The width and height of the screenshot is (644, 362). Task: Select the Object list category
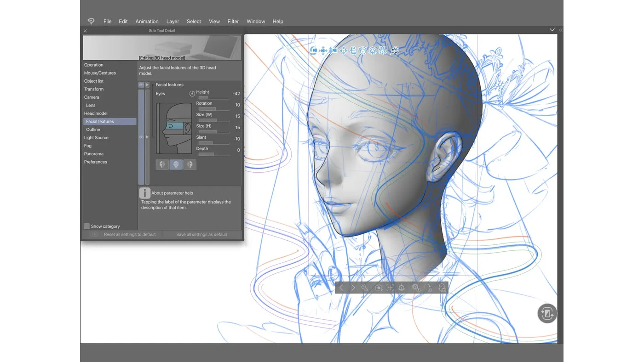click(x=94, y=81)
